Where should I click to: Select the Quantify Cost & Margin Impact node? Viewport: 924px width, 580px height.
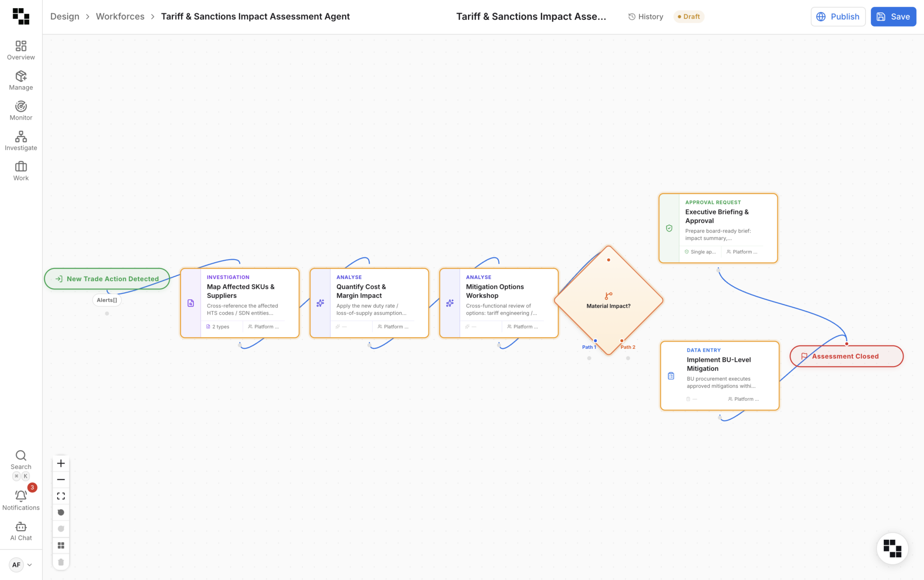370,303
